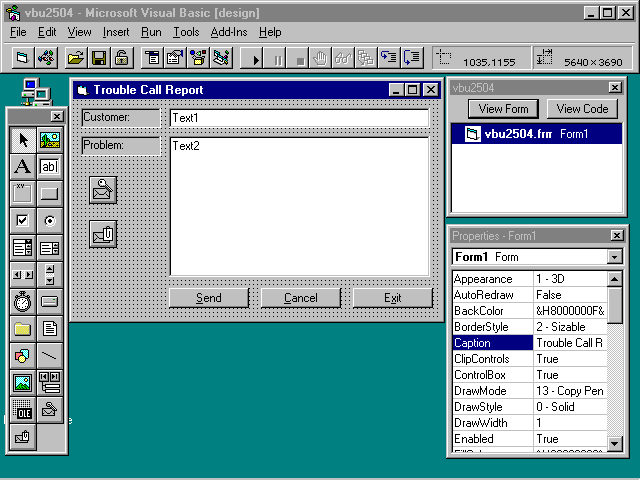Choose the CommandButton tool in the toolbox
Viewport: 640px width, 480px height.
click(x=49, y=193)
